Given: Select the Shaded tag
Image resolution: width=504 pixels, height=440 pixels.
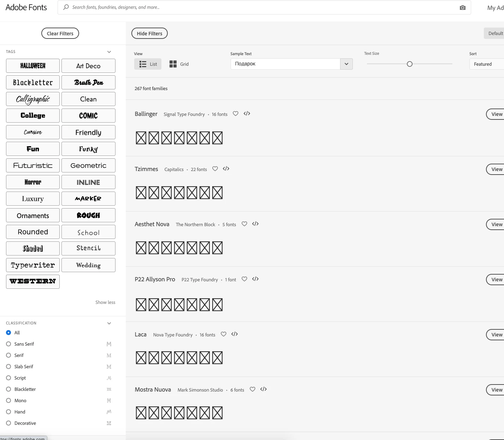Looking at the screenshot, I should coord(33,248).
